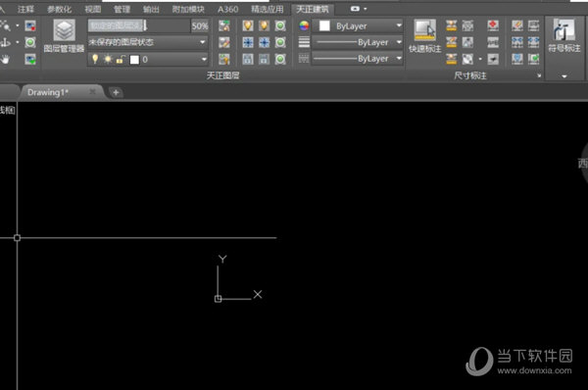Viewport: 588px width, 390px height.
Task: Create a new drawing tab with plus
Action: coord(116,92)
